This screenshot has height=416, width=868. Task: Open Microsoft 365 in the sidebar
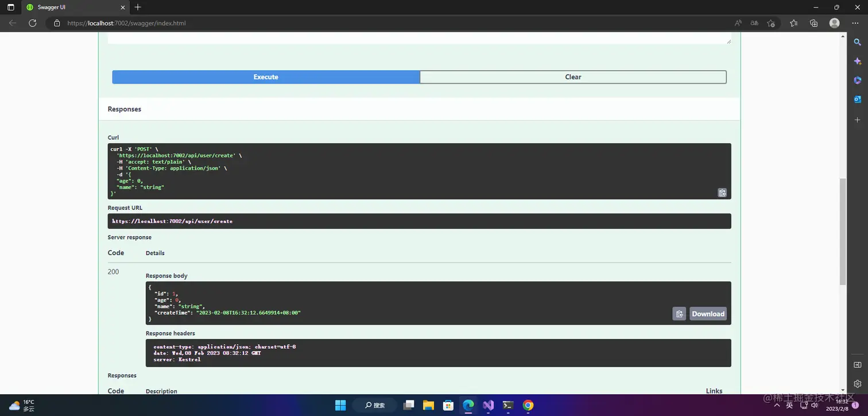pyautogui.click(x=858, y=80)
